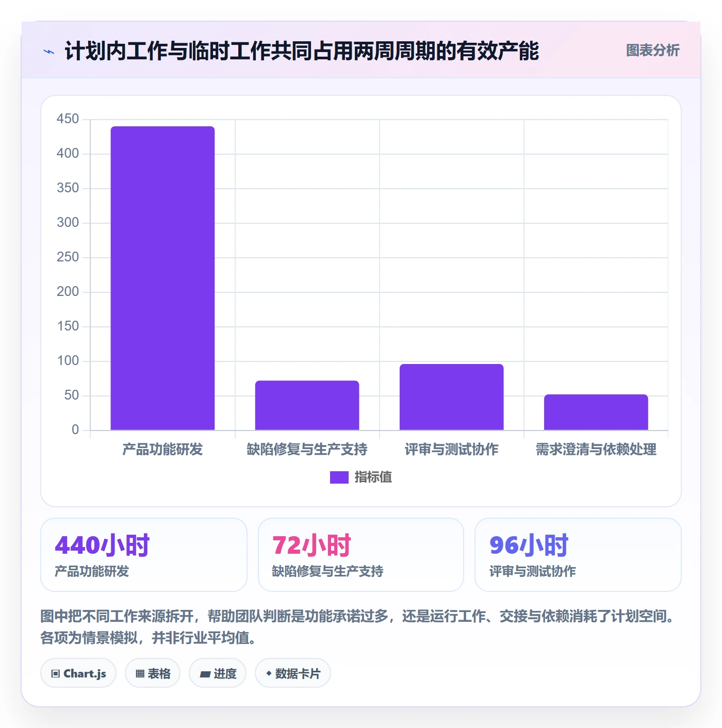Click the grid icon in 表格 chip
The width and height of the screenshot is (722, 728).
[140, 673]
